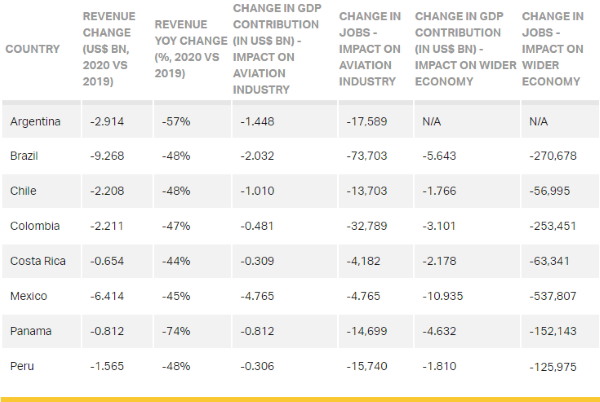The width and height of the screenshot is (600, 402).
Task: Click the Brazil country cell
Action: click(x=25, y=156)
